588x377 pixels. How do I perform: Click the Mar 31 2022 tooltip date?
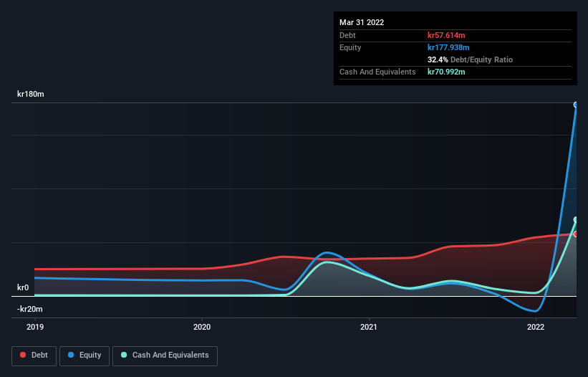pos(362,22)
